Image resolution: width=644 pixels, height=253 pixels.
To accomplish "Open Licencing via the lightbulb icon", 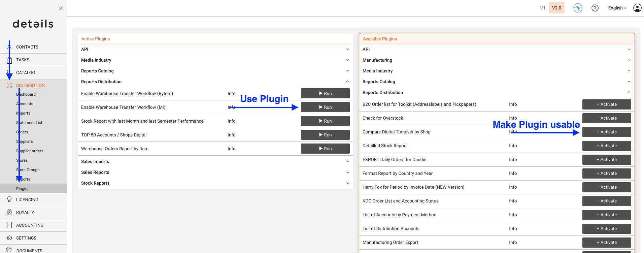I will click(9, 199).
